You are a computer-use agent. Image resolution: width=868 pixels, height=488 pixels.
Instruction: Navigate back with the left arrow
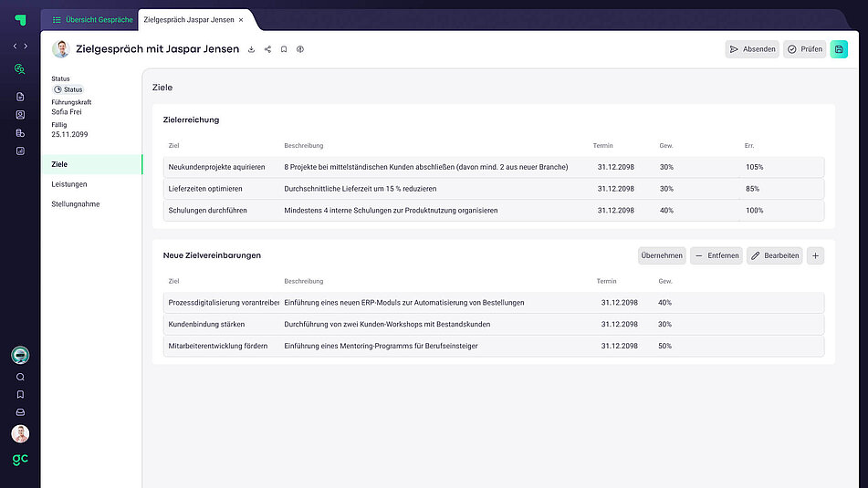click(15, 46)
